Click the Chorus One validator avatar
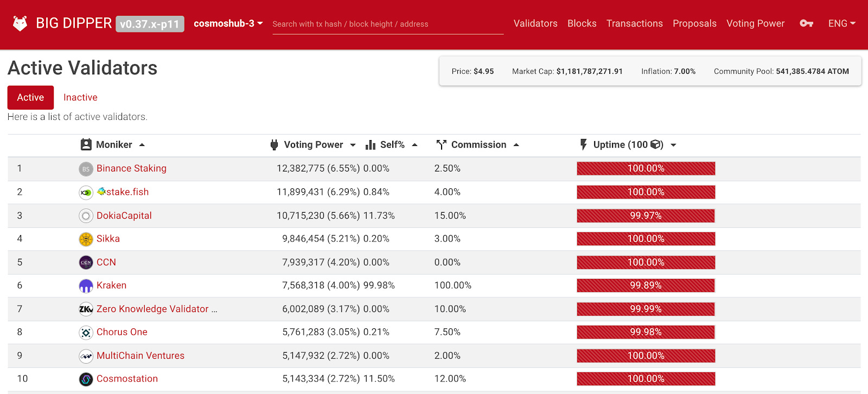Screen dimensions: 868x394 point(86,332)
